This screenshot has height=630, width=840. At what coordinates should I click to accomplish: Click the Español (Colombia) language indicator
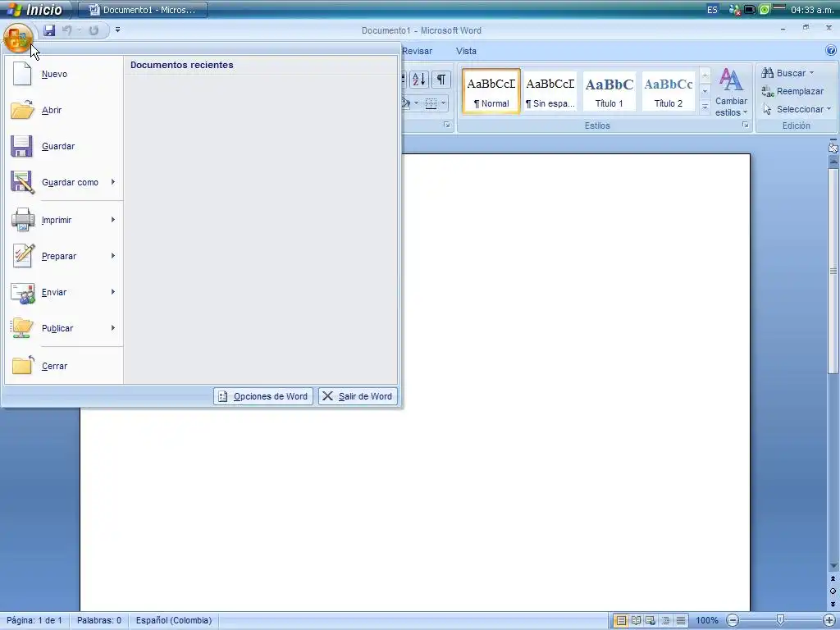[x=174, y=620]
